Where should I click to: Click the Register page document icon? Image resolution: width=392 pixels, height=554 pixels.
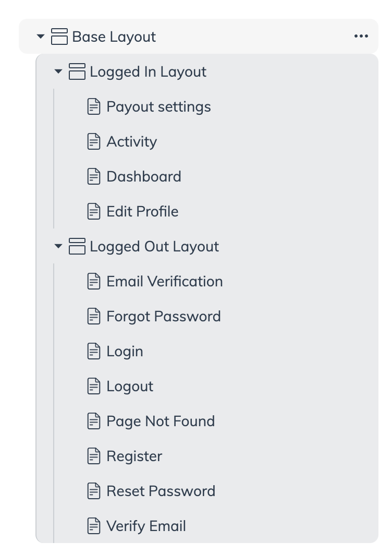point(94,456)
